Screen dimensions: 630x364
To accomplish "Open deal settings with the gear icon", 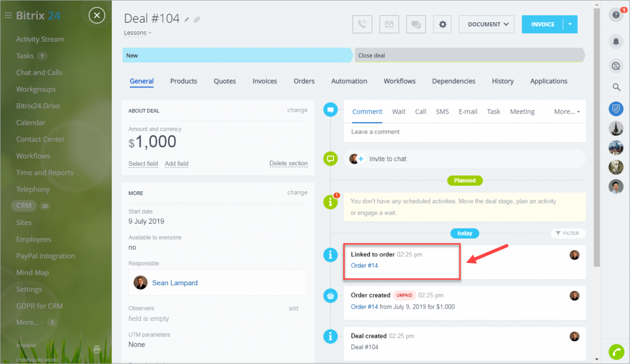I will click(442, 25).
